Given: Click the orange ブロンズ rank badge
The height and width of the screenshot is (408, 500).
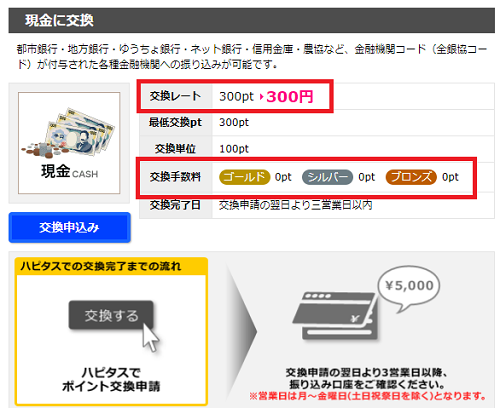Looking at the screenshot, I should tap(411, 177).
